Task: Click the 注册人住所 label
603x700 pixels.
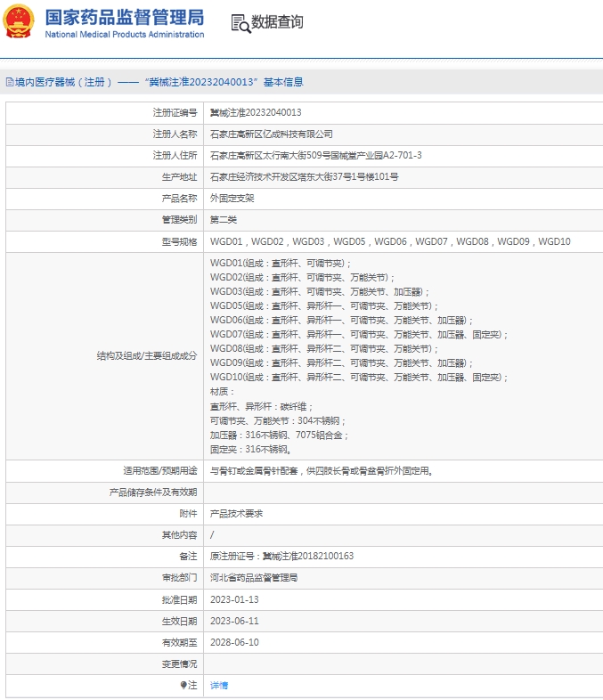Action: [175, 155]
